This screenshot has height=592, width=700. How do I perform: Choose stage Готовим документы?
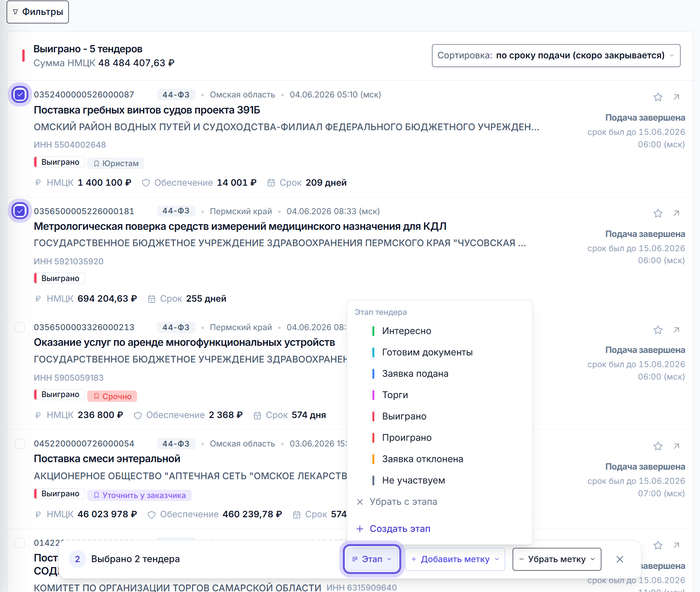440,352
